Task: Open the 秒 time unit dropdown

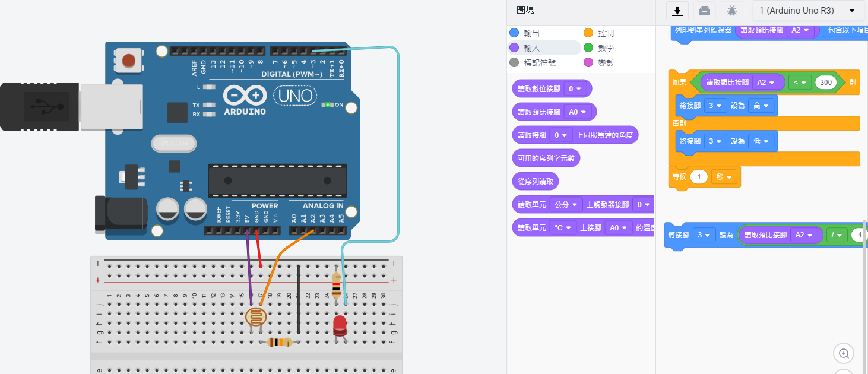Action: [723, 177]
